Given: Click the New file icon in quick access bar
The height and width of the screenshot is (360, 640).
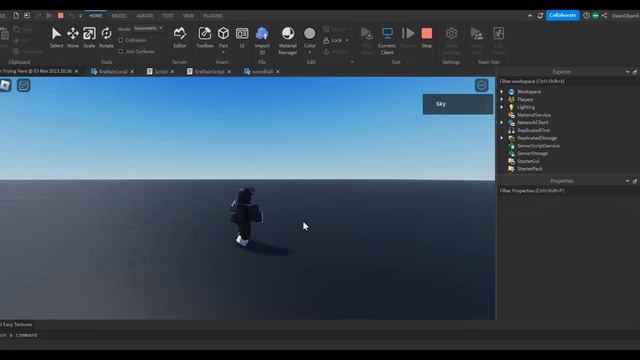Looking at the screenshot, I should 16,16.
